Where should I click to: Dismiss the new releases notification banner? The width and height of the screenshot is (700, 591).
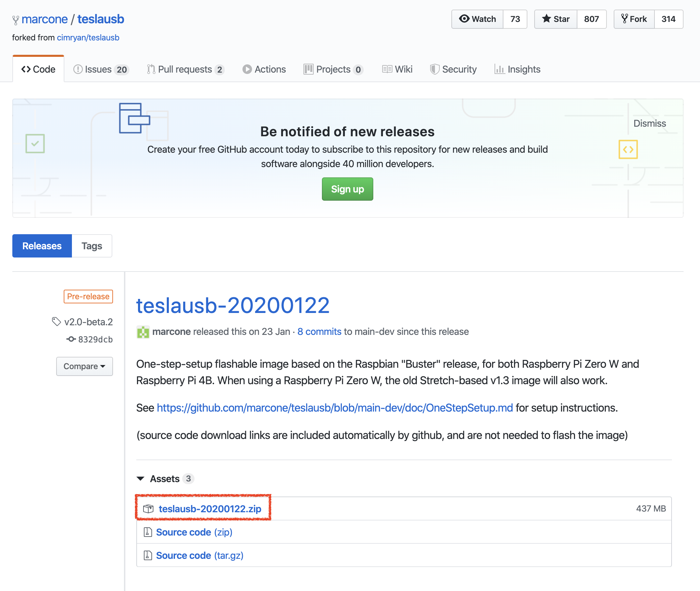tap(650, 123)
